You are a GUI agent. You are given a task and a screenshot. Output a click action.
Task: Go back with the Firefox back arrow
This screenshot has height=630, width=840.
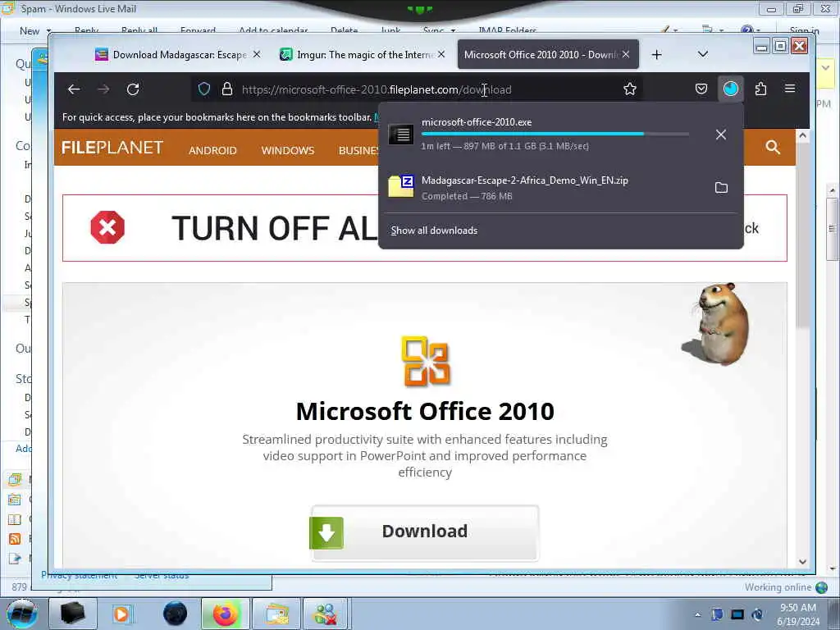click(x=74, y=89)
